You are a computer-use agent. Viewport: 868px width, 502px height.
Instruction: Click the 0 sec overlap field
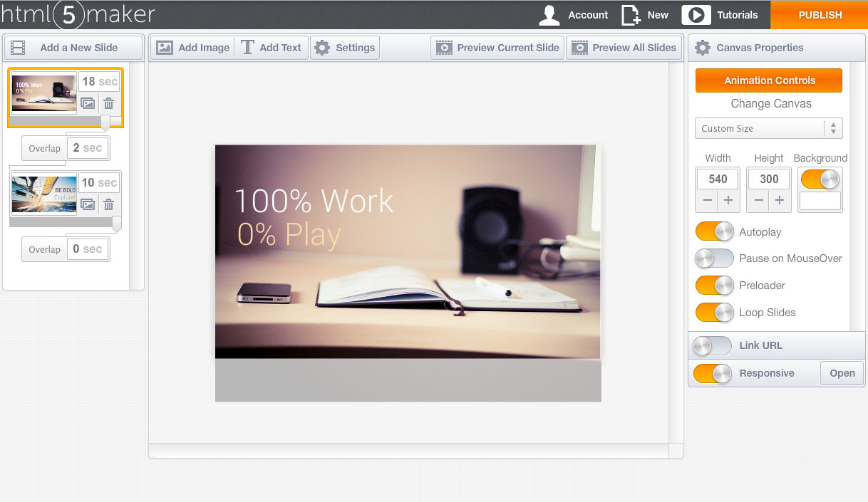(88, 249)
